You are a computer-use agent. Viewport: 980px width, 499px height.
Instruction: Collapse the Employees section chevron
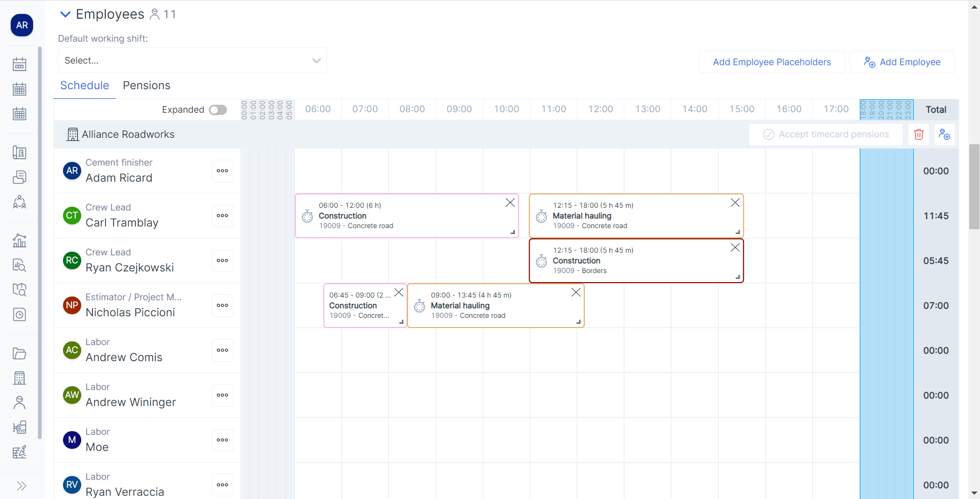(x=65, y=14)
